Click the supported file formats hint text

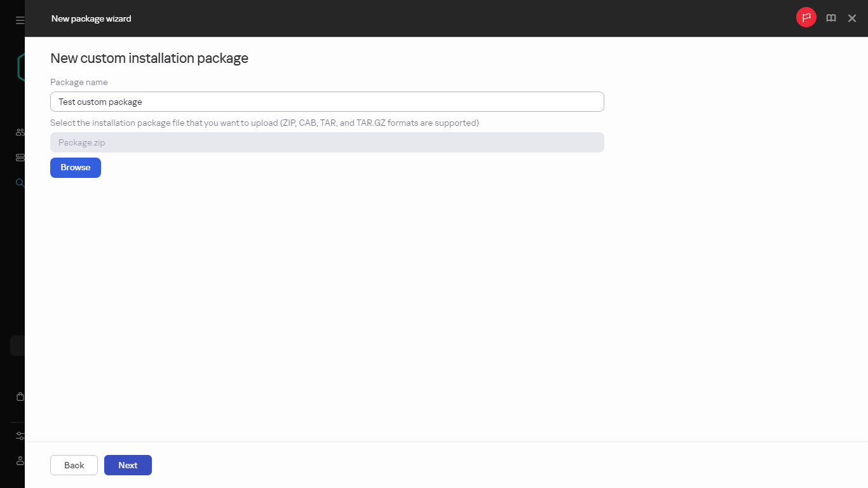(x=264, y=123)
